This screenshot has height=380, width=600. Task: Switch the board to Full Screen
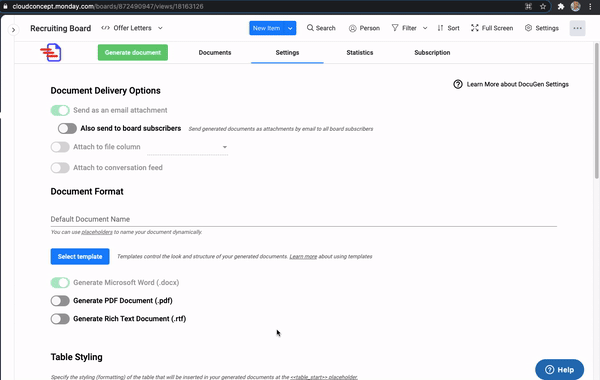point(492,28)
